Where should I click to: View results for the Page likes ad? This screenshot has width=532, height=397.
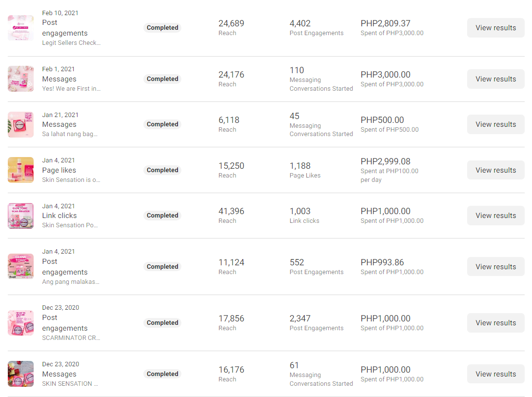495,170
